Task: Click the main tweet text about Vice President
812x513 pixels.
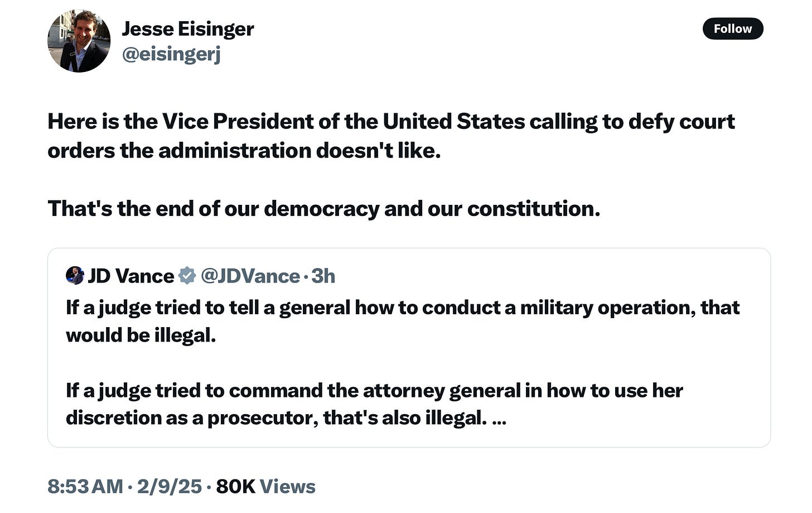Action: pyautogui.click(x=391, y=136)
